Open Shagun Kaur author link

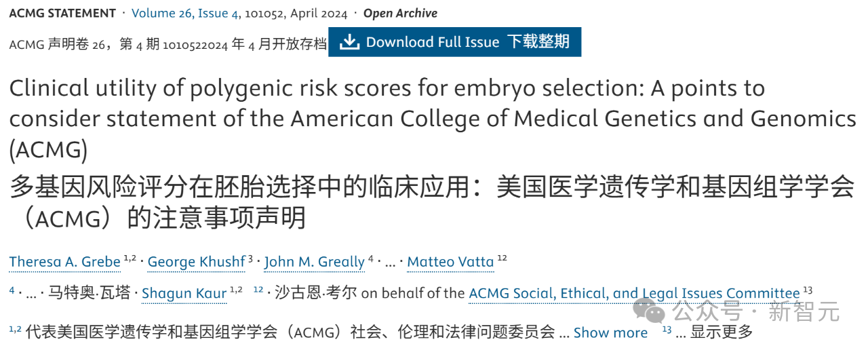coord(184,294)
